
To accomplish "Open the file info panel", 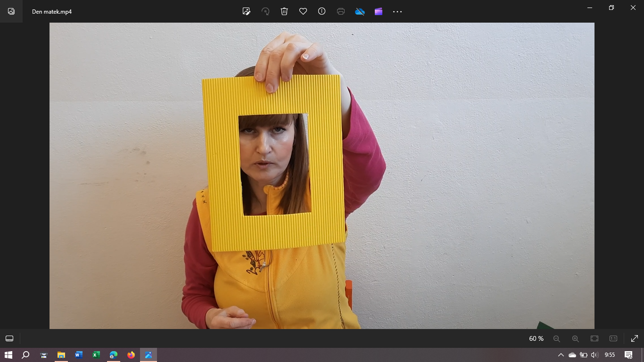I will pos(322,11).
